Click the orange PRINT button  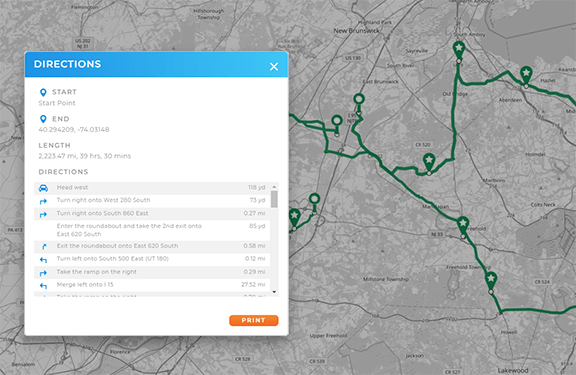click(x=253, y=320)
